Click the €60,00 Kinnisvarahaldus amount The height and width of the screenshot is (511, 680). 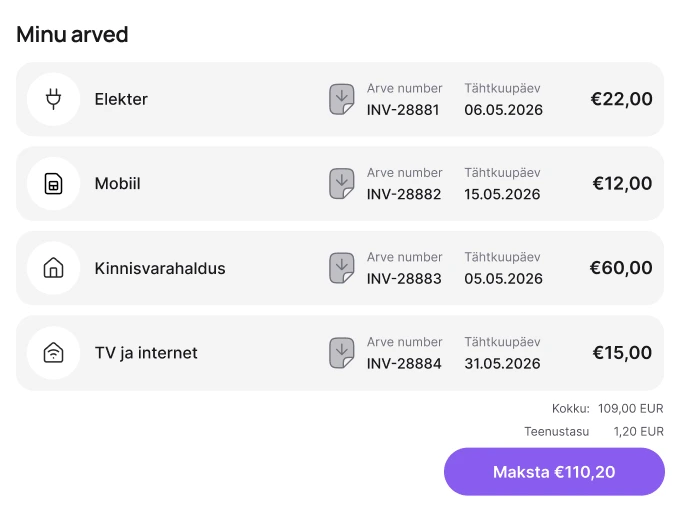coord(621,268)
